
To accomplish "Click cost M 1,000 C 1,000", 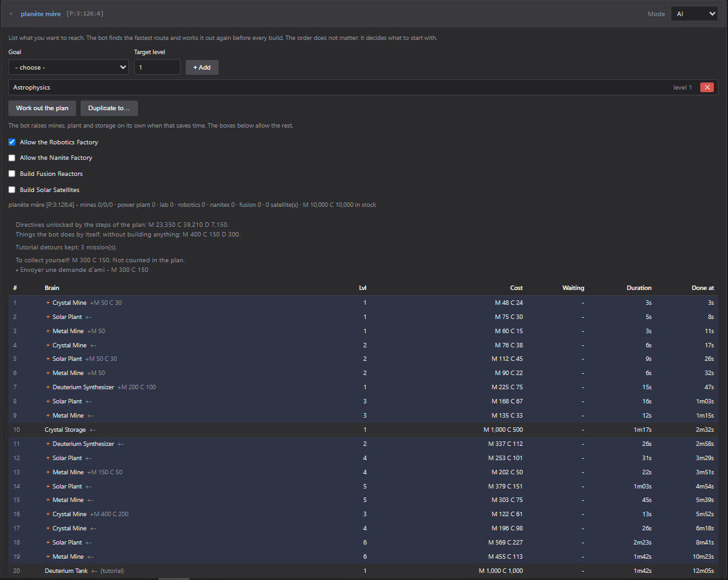I will (501, 571).
